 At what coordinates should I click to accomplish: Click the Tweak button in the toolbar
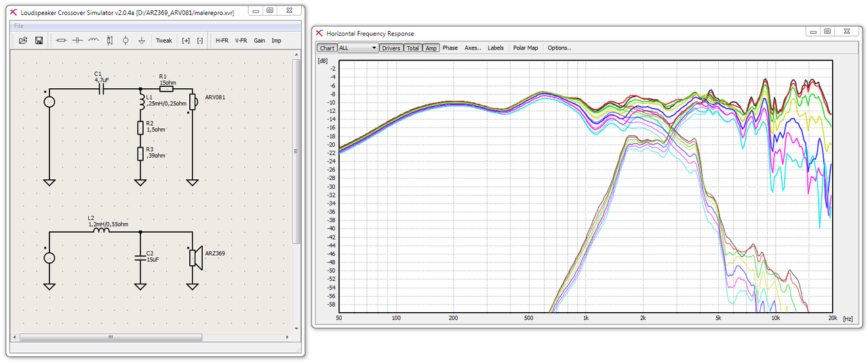[164, 41]
